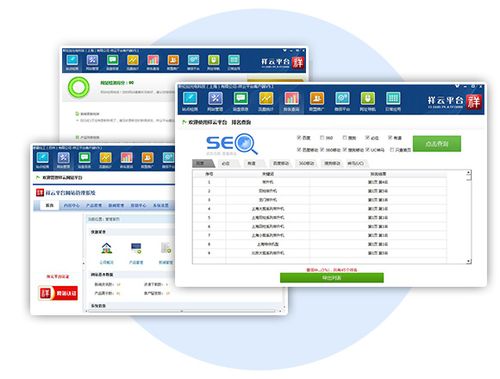This screenshot has width=500, height=379.
Task: Switch to the 必应 results tab
Action: coord(227,163)
